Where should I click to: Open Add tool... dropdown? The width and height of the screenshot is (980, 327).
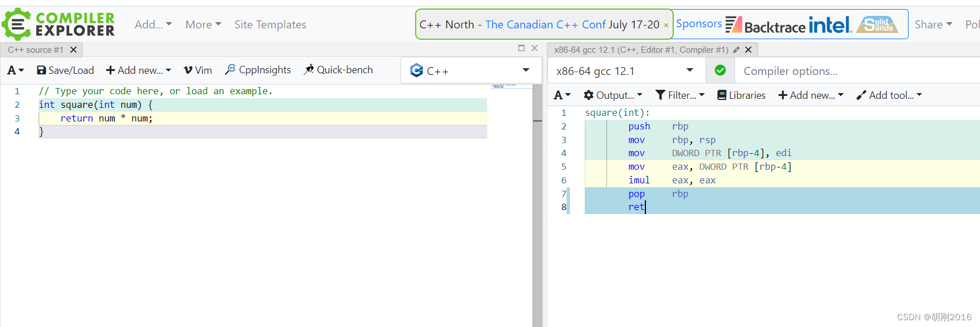[x=889, y=95]
